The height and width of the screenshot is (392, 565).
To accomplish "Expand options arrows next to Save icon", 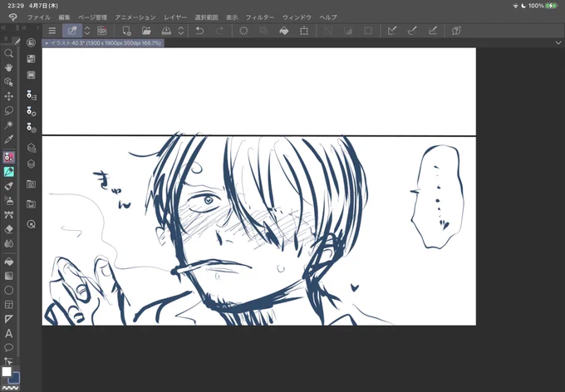I will pos(181,31).
